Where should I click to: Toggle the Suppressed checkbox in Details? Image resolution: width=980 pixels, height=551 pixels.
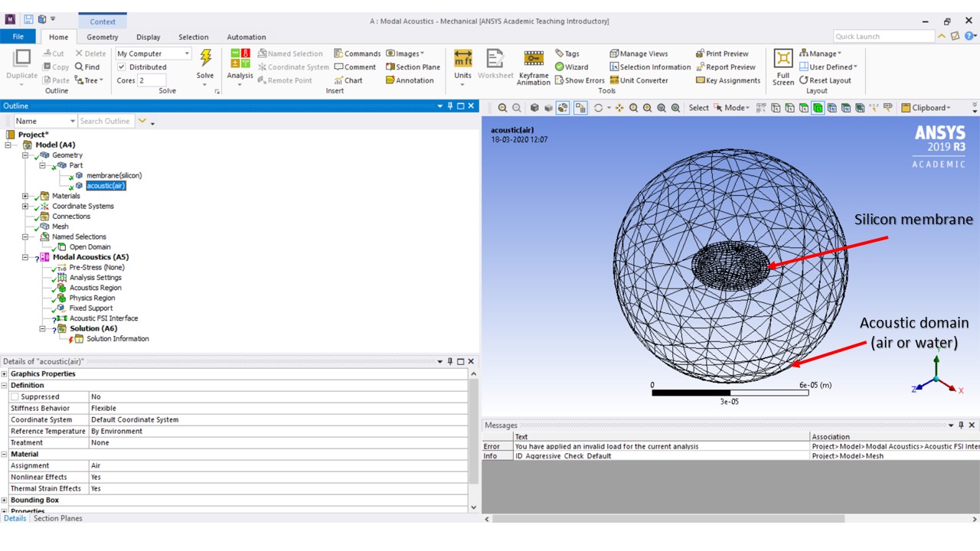(15, 396)
